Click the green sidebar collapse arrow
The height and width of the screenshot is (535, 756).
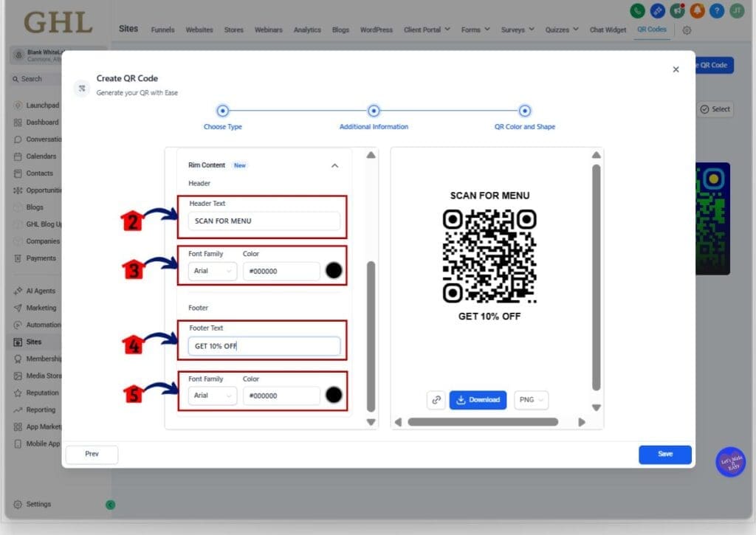(111, 505)
